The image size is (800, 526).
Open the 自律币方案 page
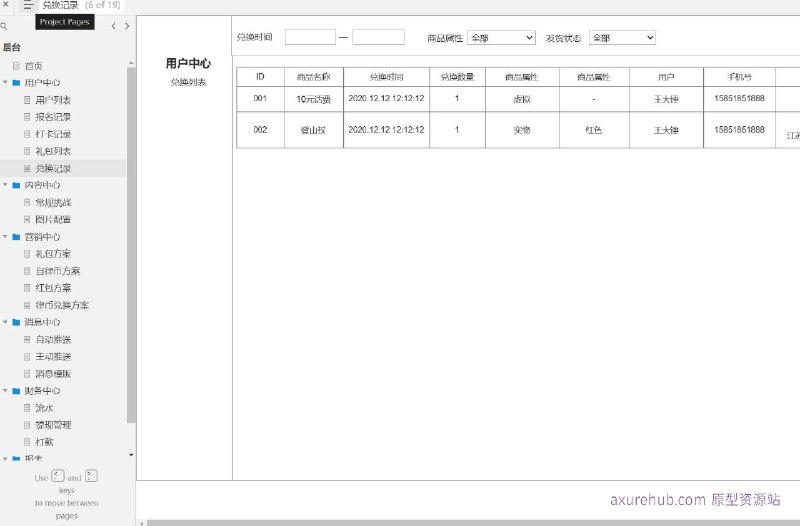(x=57, y=271)
